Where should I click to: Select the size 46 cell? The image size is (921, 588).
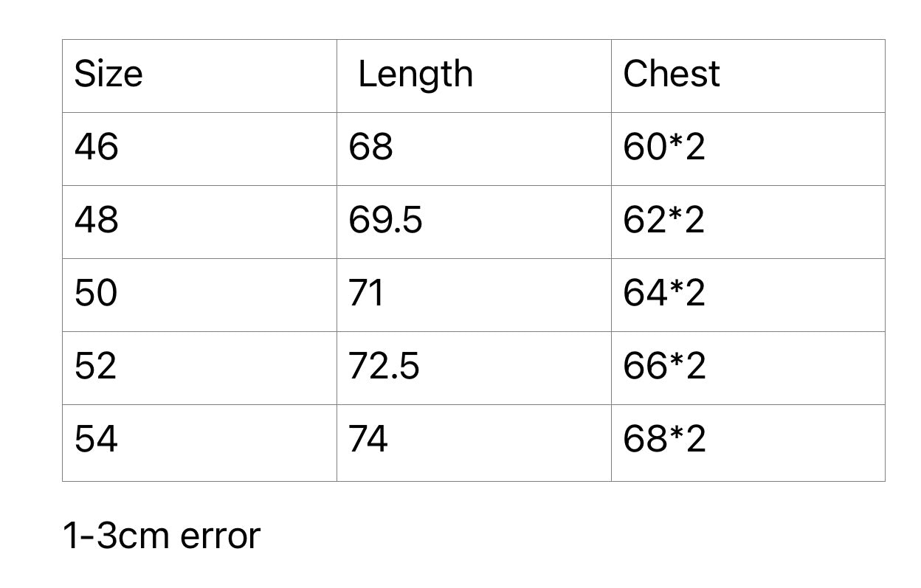tap(97, 147)
